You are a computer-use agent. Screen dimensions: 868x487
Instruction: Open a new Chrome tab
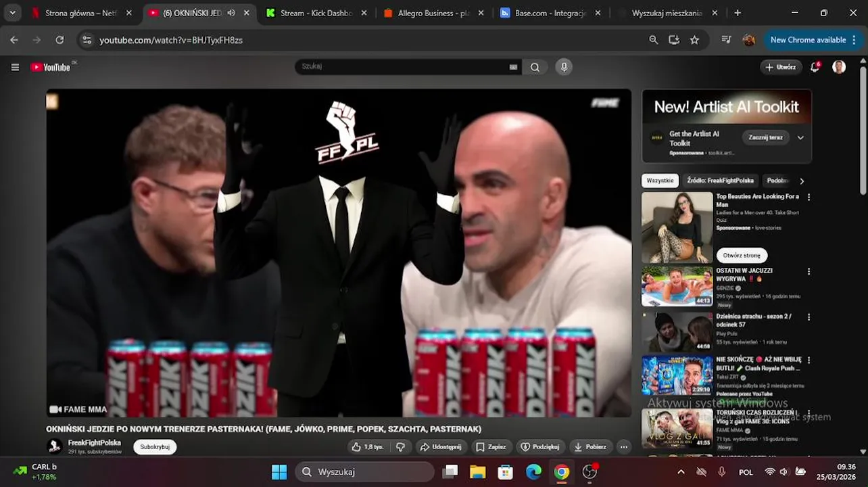tap(738, 13)
